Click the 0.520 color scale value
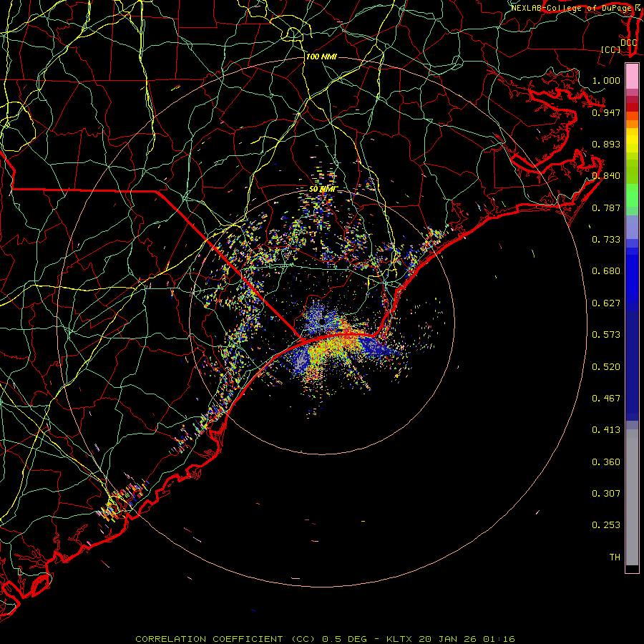This screenshot has width=644, height=644. 606,367
